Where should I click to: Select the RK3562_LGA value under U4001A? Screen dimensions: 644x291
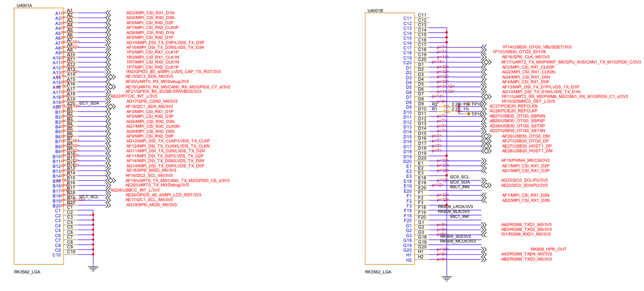[x=27, y=272]
